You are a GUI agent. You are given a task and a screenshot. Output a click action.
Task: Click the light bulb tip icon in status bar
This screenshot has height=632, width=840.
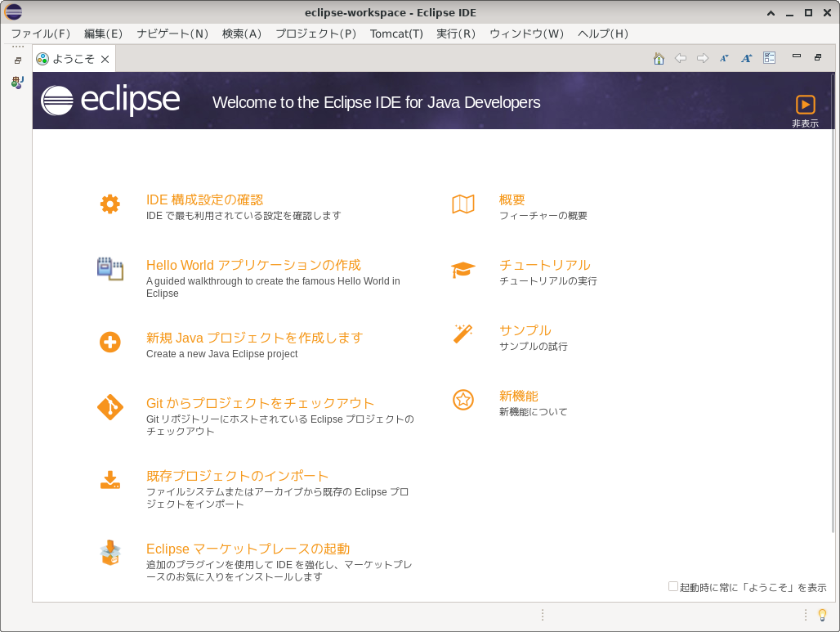tap(822, 615)
